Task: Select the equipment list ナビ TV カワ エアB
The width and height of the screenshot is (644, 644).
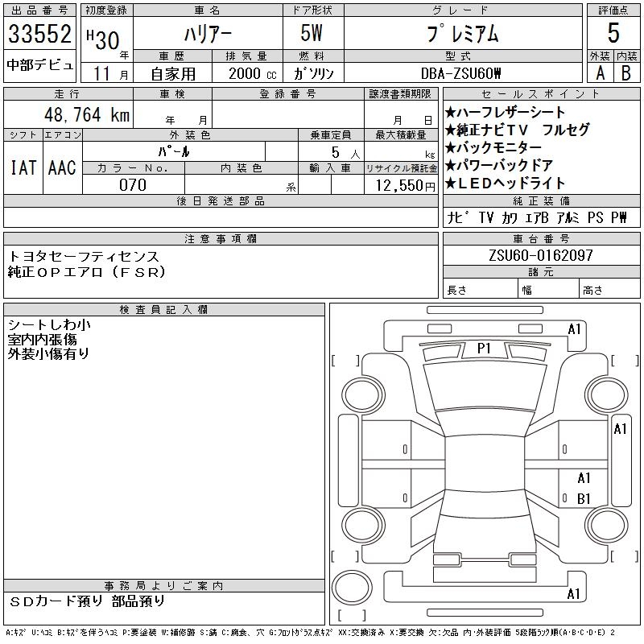Action: [x=497, y=217]
